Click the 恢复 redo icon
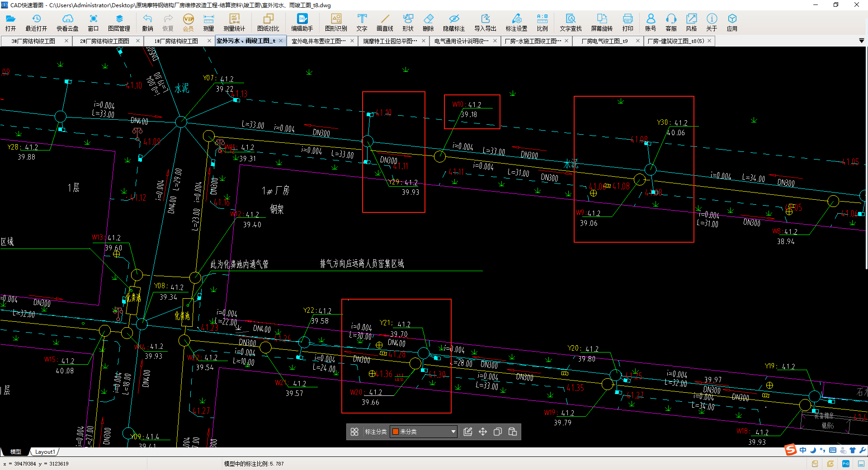868x470 pixels. click(168, 22)
